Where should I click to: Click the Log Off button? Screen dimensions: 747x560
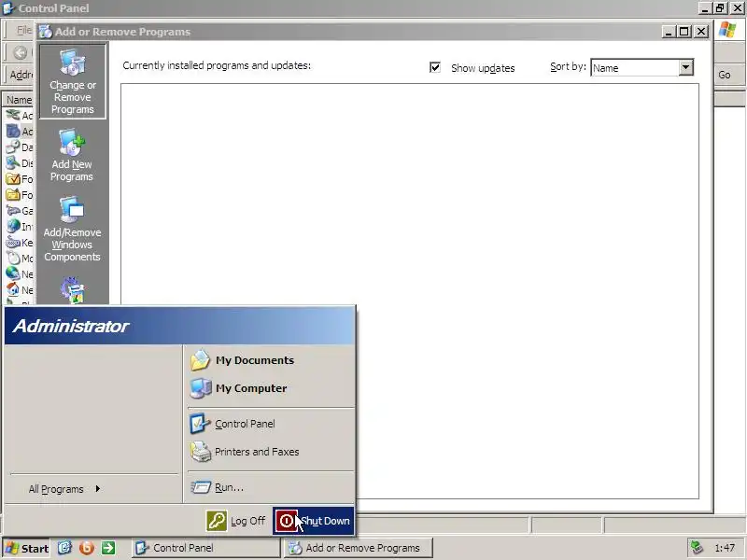tap(236, 521)
